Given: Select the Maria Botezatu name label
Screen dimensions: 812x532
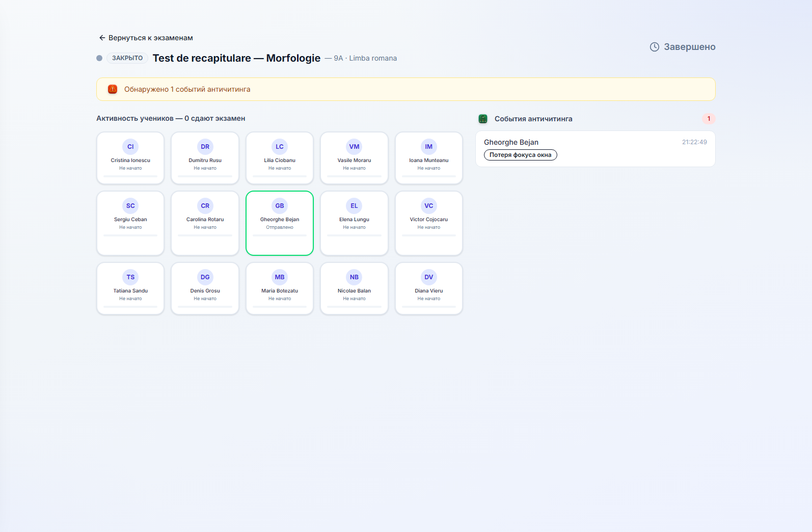Looking at the screenshot, I should pyautogui.click(x=280, y=291).
